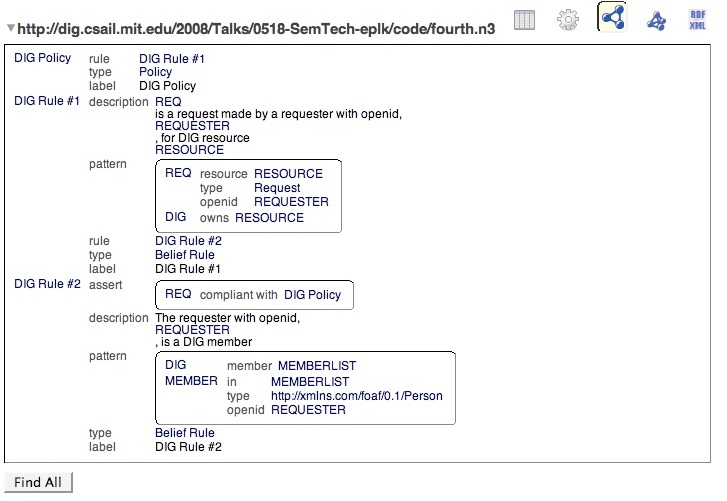Click REQUESTER in the DIG Rule #2 description
The height and width of the screenshot is (501, 727).
click(x=192, y=330)
